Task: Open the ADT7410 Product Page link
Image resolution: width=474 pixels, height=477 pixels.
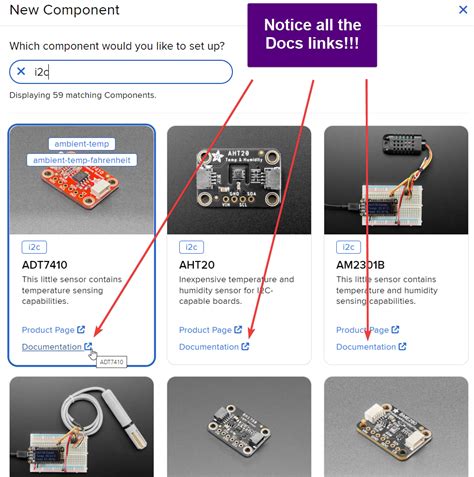Action: click(x=48, y=330)
